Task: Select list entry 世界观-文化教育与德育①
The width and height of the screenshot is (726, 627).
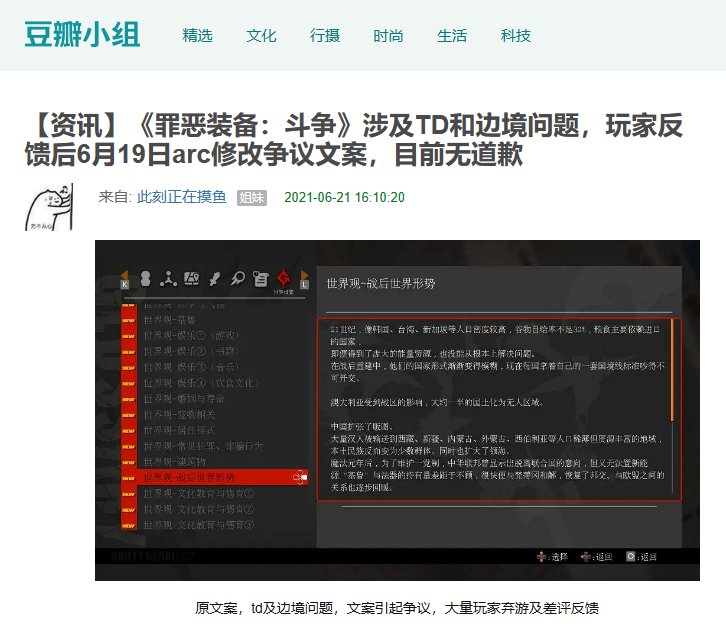Action: tap(199, 494)
